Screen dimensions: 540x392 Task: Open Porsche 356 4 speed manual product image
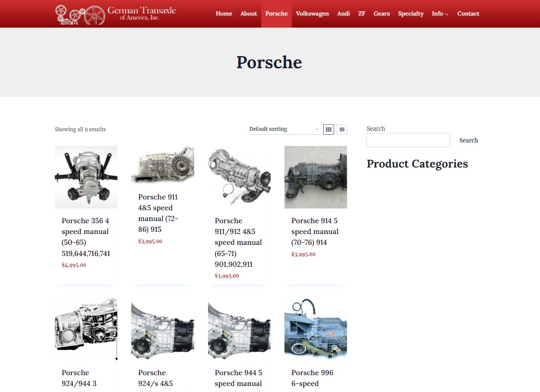pos(86,177)
